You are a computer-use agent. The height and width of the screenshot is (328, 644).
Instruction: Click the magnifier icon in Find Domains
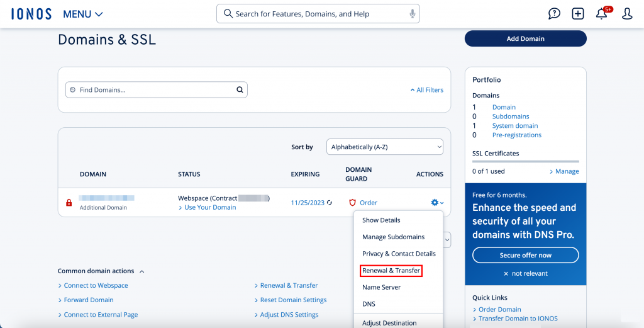point(240,90)
